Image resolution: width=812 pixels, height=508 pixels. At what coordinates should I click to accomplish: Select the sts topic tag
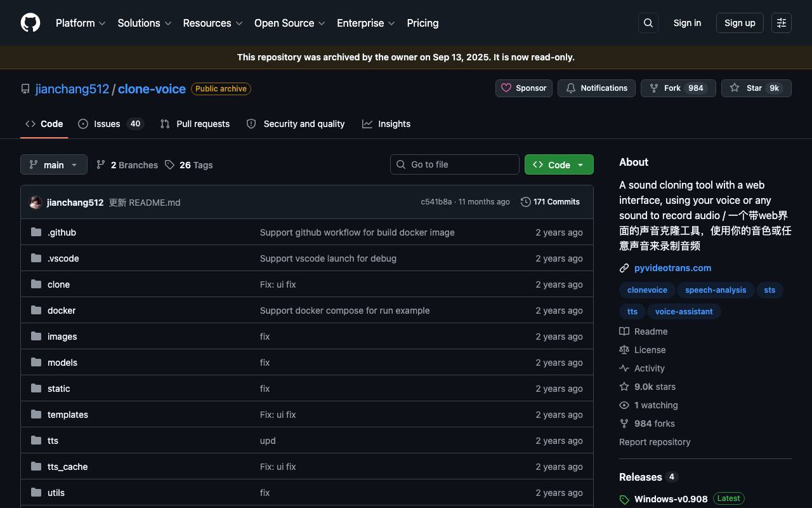[x=769, y=290]
